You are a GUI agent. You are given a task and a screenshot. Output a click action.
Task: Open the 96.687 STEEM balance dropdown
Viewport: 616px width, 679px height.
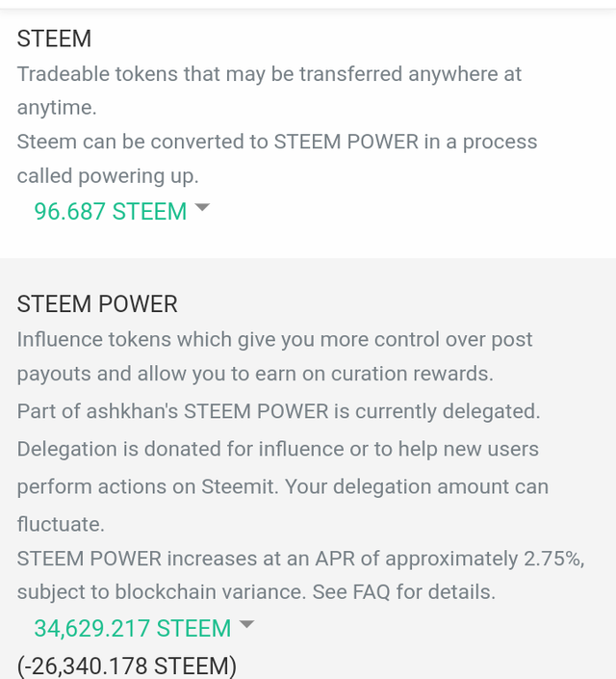(111, 212)
